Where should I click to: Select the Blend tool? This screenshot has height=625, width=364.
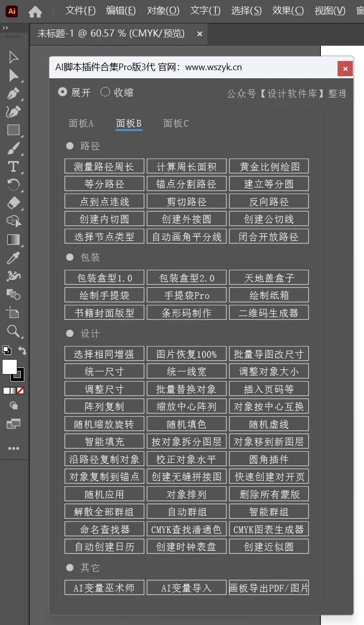14,294
